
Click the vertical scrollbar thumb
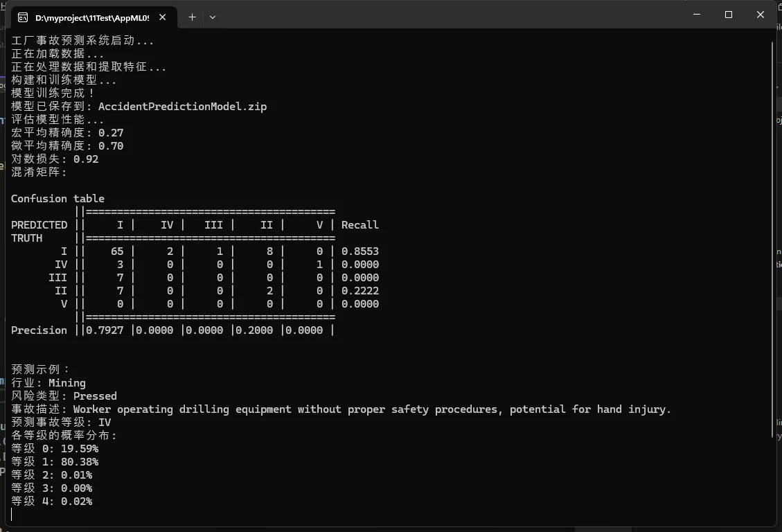point(773,236)
